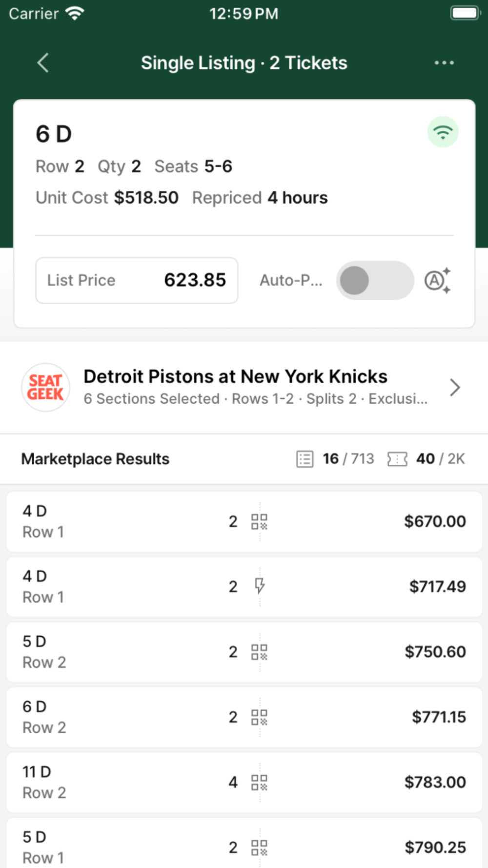Tap the green broadcast status icon
This screenshot has width=488, height=868.
(x=443, y=132)
